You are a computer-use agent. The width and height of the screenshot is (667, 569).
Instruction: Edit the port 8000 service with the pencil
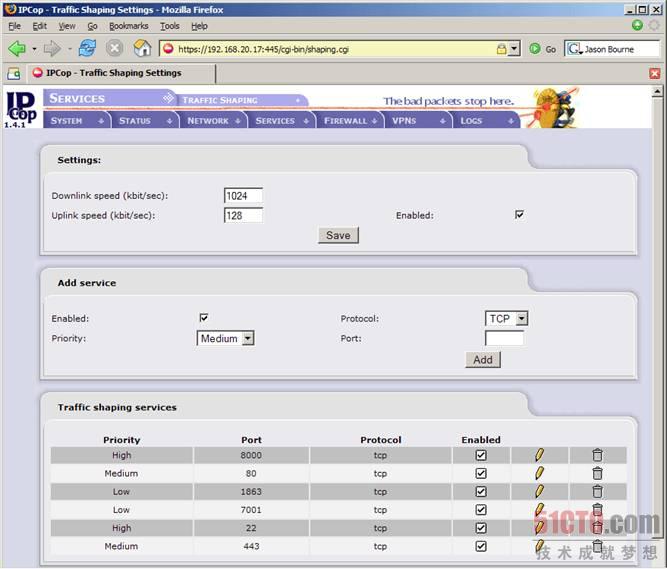(539, 455)
